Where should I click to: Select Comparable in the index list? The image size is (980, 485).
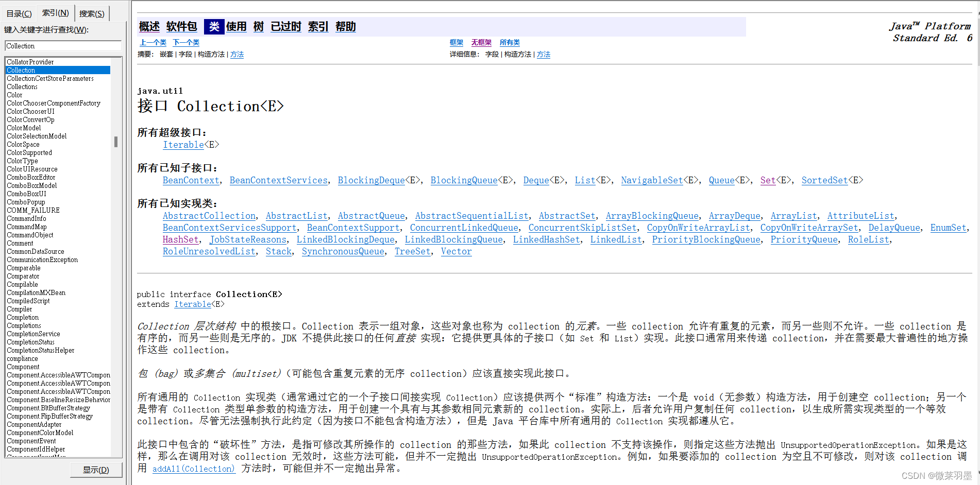point(23,268)
